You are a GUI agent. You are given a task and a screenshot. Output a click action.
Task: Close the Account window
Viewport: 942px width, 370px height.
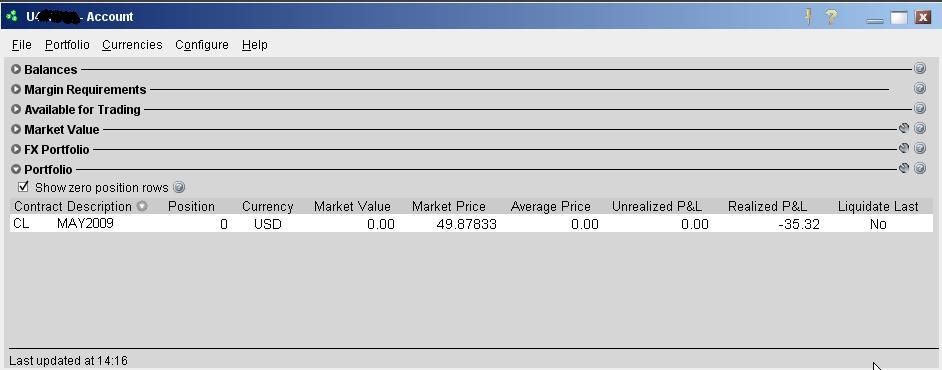pos(923,17)
